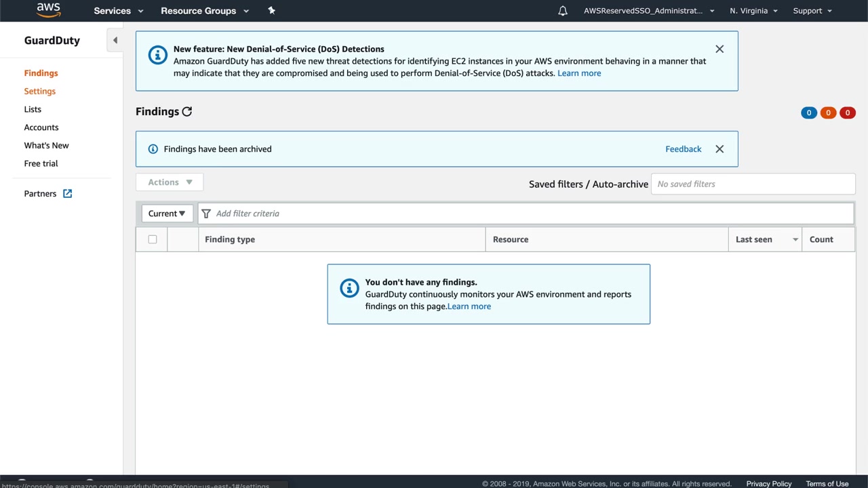The width and height of the screenshot is (868, 488).
Task: Toggle the select-all findings checkbox
Action: (x=153, y=239)
